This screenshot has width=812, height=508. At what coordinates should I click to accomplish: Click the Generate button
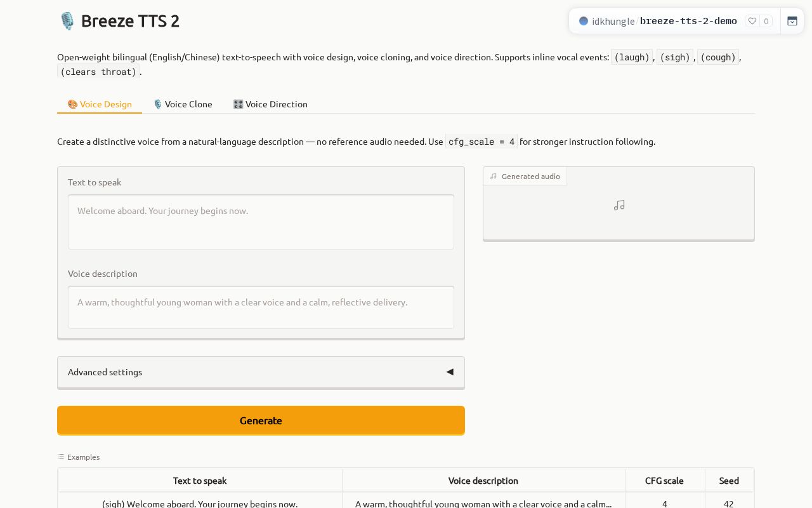click(x=261, y=420)
